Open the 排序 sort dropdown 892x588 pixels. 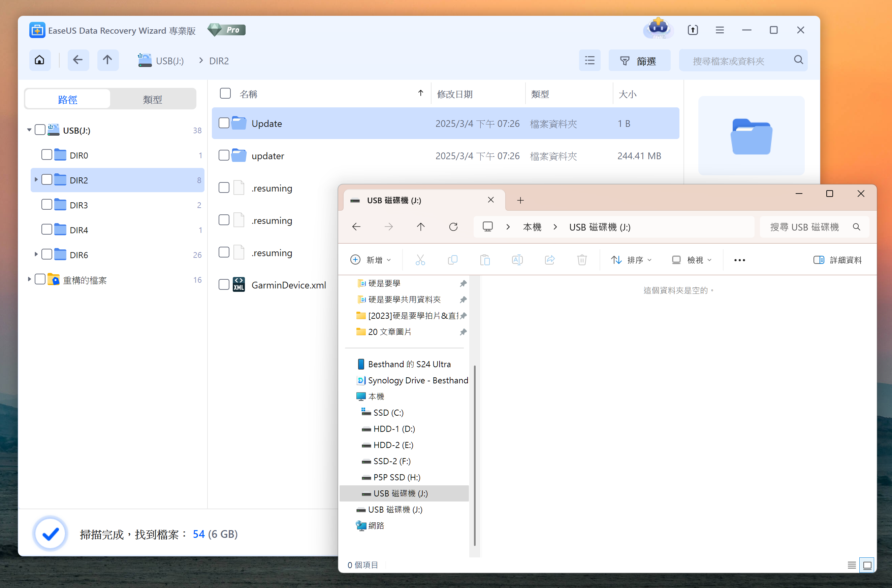click(632, 260)
